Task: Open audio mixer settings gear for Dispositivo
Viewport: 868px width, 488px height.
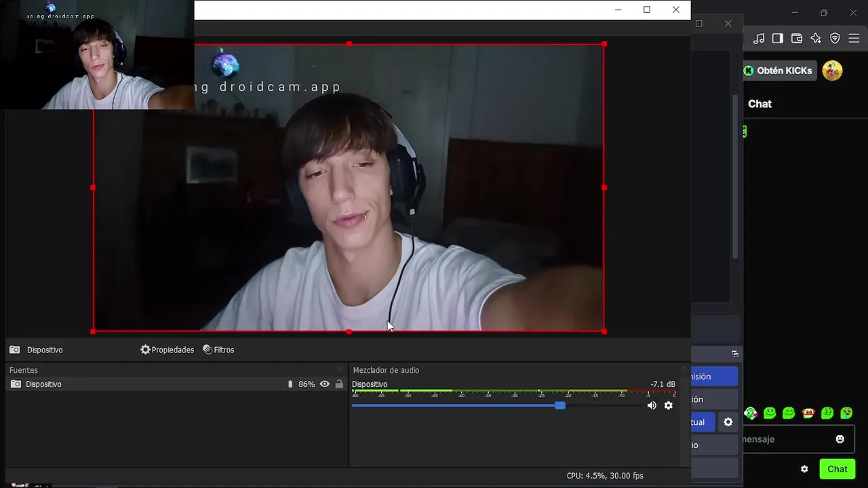Action: pos(669,405)
